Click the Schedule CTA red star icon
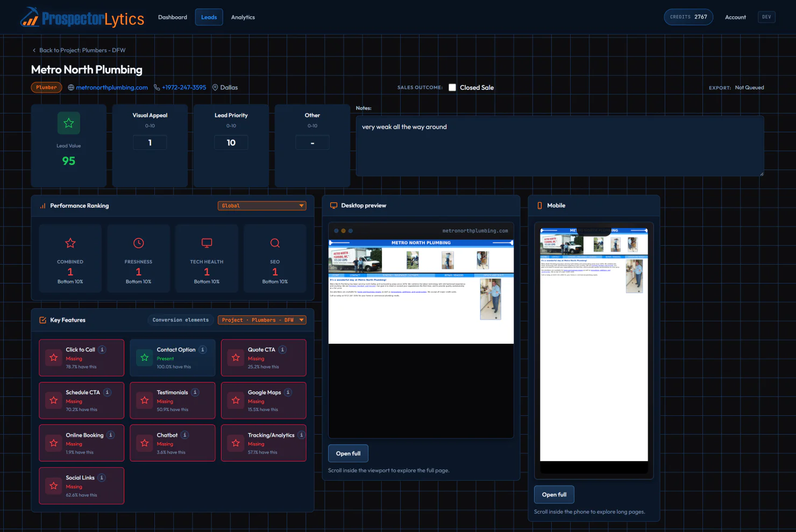The image size is (796, 532). [x=54, y=400]
